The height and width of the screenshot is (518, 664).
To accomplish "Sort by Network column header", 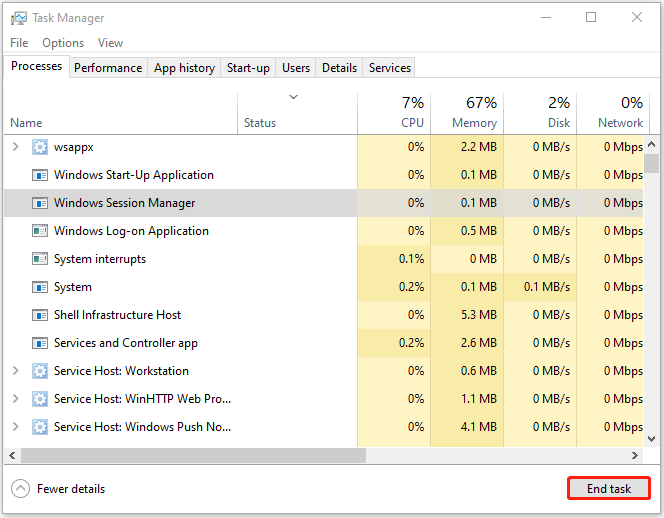I will 612,114.
